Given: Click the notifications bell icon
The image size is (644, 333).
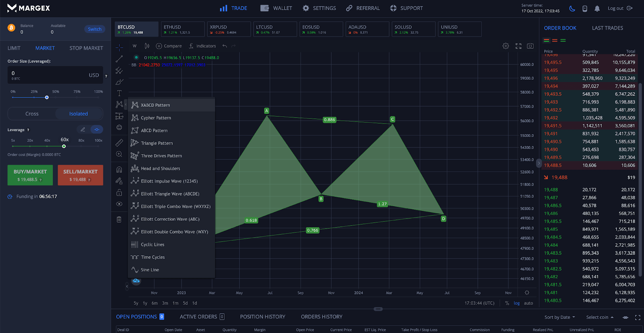Looking at the screenshot, I should [x=597, y=8].
